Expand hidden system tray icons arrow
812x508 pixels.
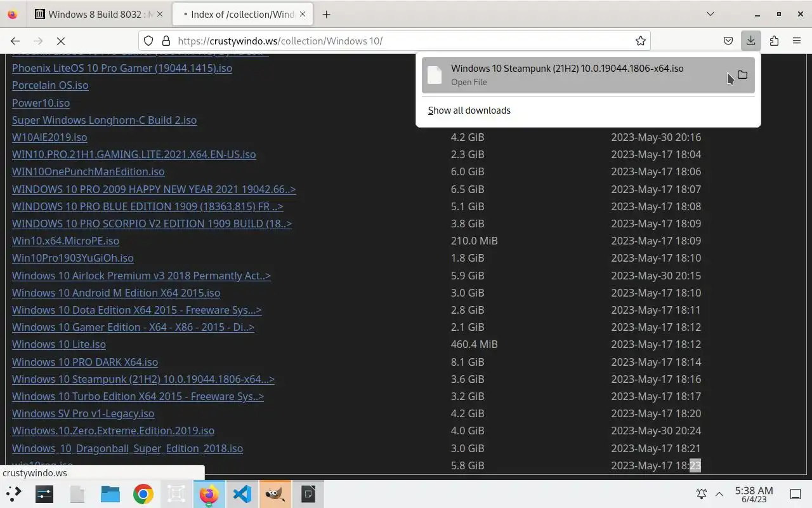719,494
